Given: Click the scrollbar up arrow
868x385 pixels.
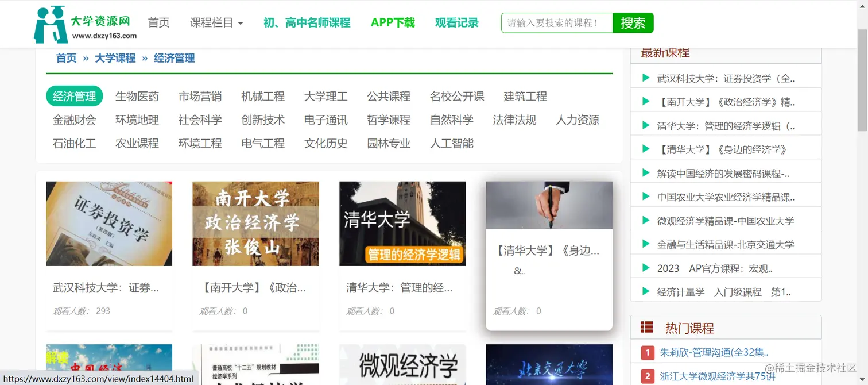Looking at the screenshot, I should [862, 5].
